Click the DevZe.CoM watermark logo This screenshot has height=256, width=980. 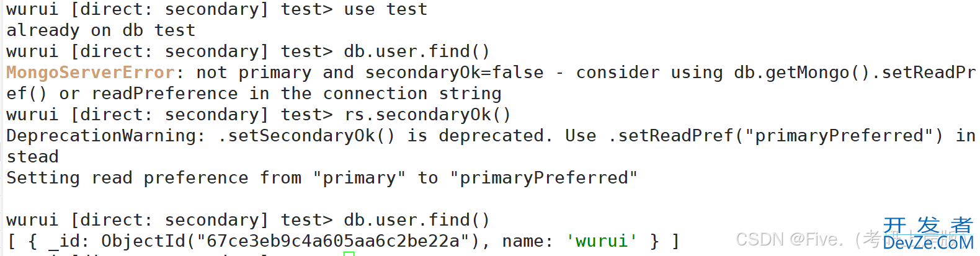[928, 234]
